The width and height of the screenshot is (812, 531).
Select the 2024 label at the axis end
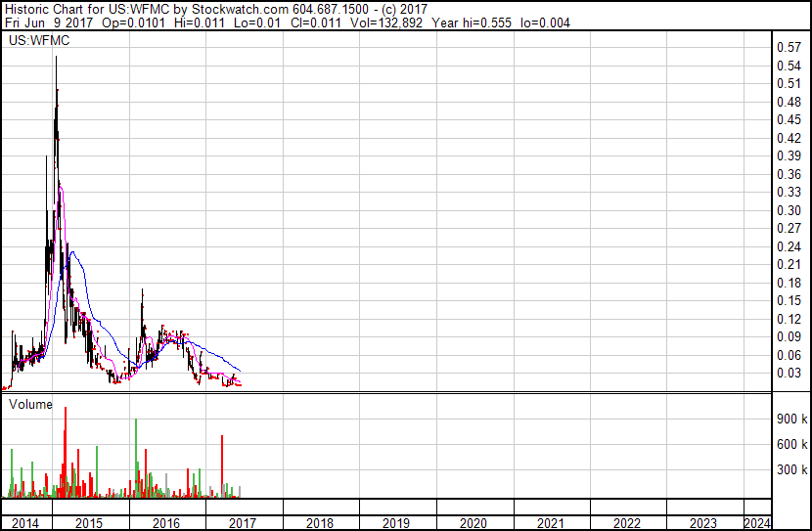tap(757, 523)
